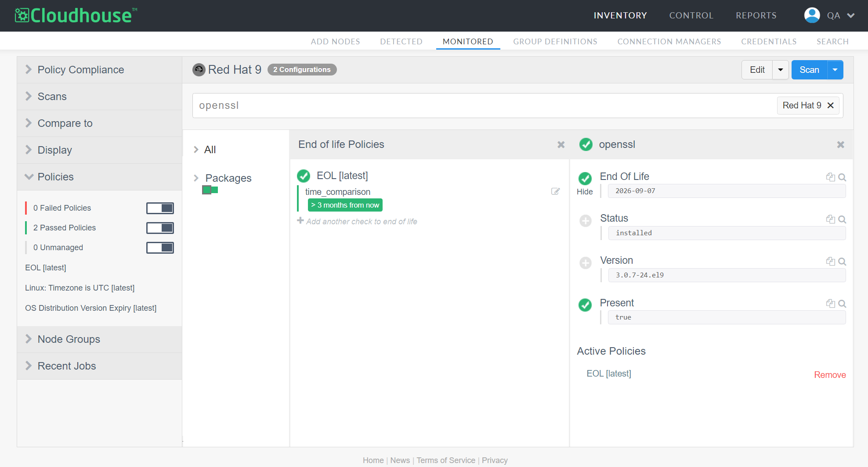Open the News footer link
Viewport: 868px width, 467px height.
400,460
